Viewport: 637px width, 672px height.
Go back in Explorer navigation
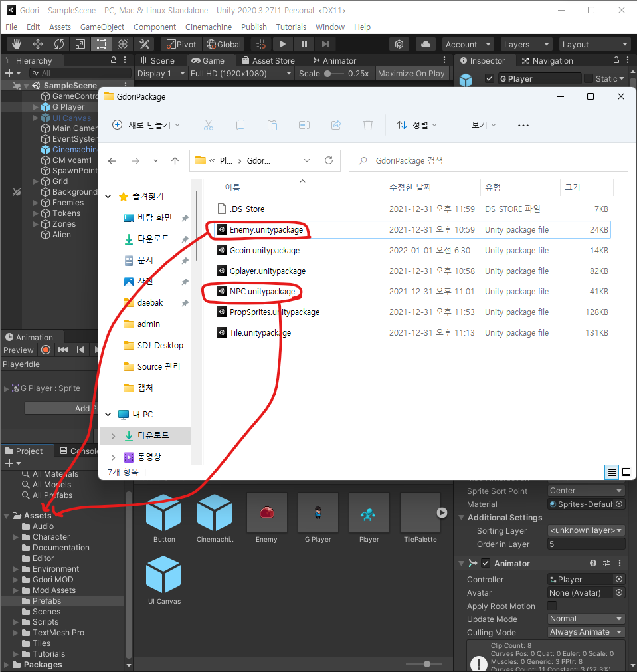112,161
